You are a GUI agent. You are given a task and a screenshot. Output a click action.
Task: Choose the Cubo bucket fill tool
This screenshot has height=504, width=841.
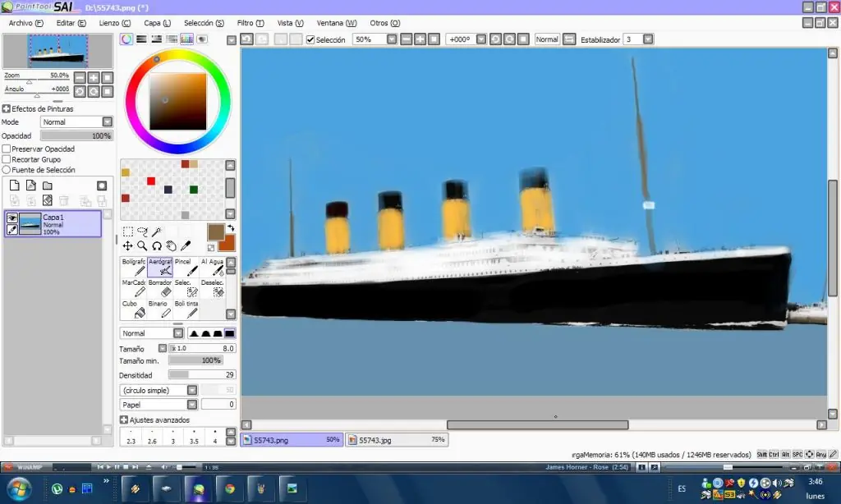click(x=134, y=309)
